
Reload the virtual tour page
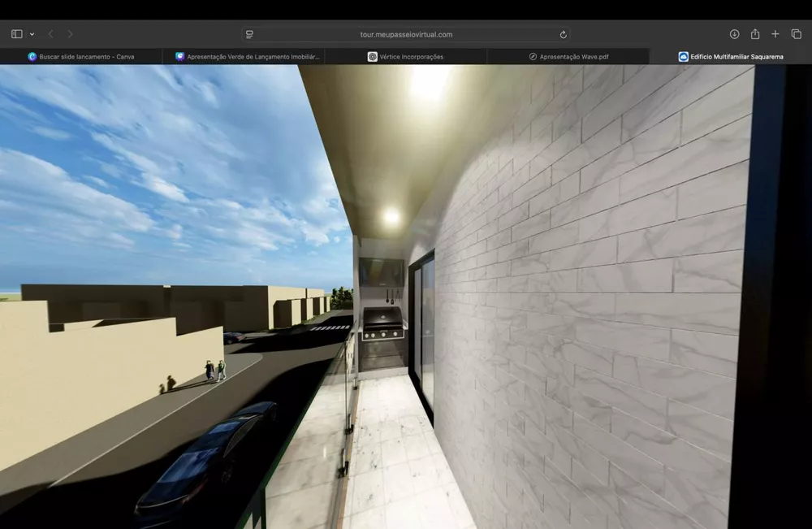563,34
